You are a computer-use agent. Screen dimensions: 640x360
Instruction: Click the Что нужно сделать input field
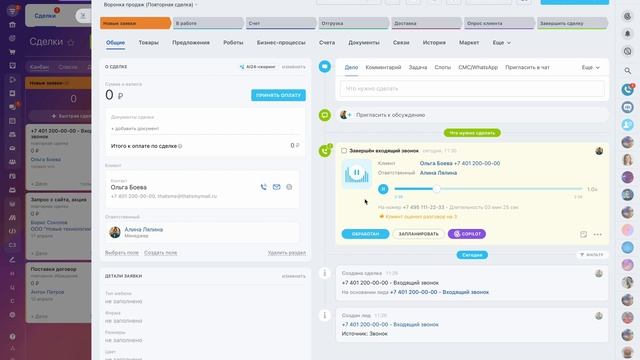coord(472,89)
